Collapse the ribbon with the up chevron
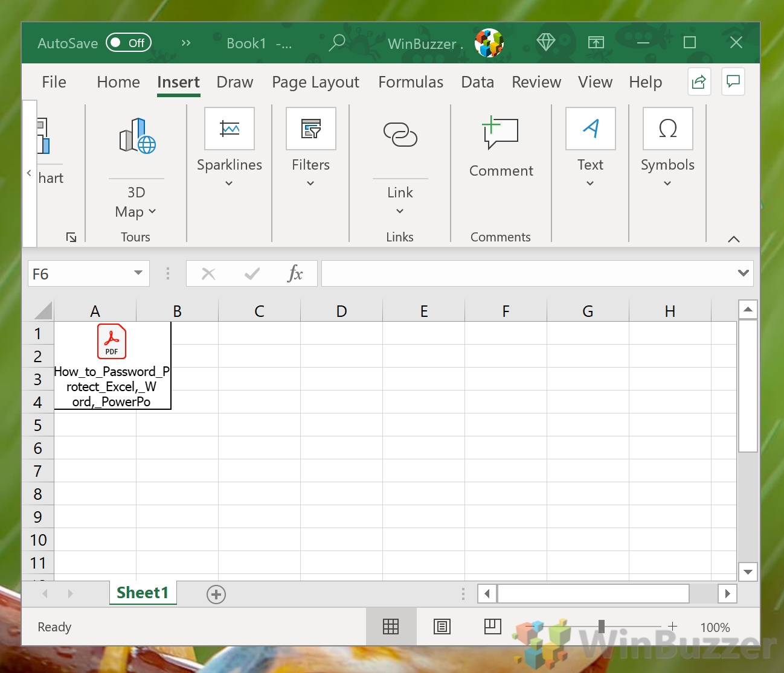The height and width of the screenshot is (673, 784). pyautogui.click(x=733, y=239)
